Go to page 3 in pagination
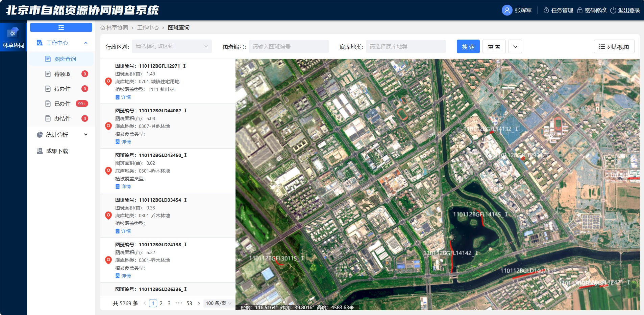 coord(169,303)
